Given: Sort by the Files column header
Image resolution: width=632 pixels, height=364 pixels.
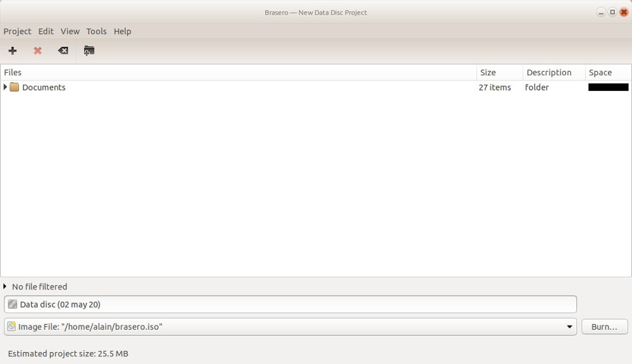Looking at the screenshot, I should 239,73.
